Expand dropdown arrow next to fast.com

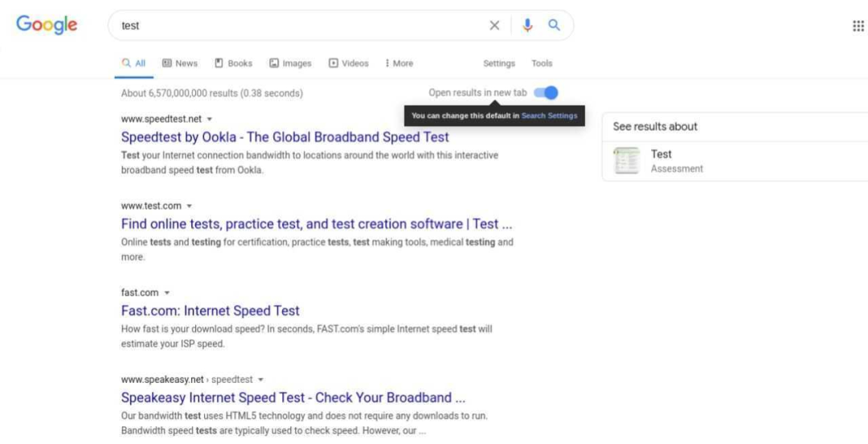[x=167, y=293]
